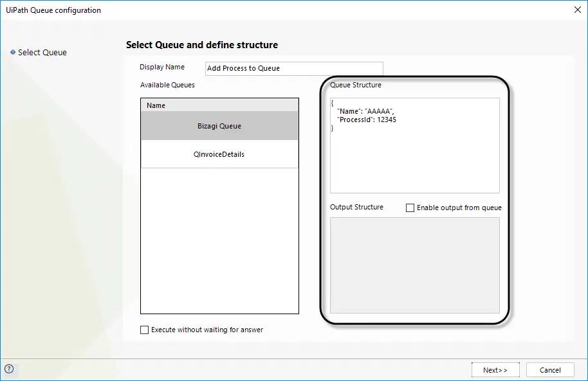Edit the Display Name field

294,69
